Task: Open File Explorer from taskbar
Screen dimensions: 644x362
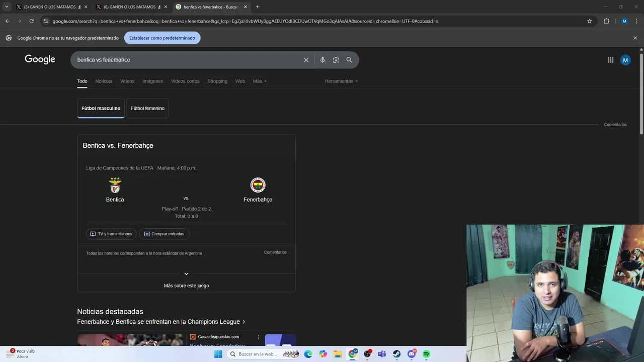Action: pos(338,354)
